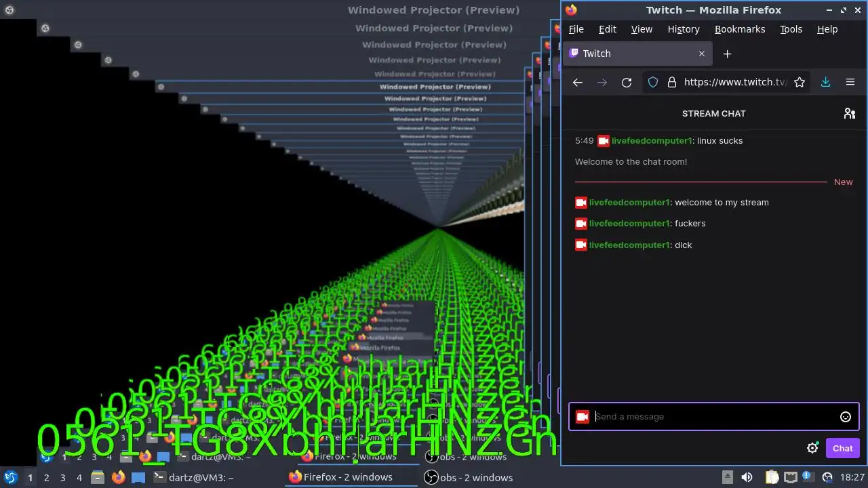
Task: Click the 'New' messages divider label
Action: tap(844, 182)
